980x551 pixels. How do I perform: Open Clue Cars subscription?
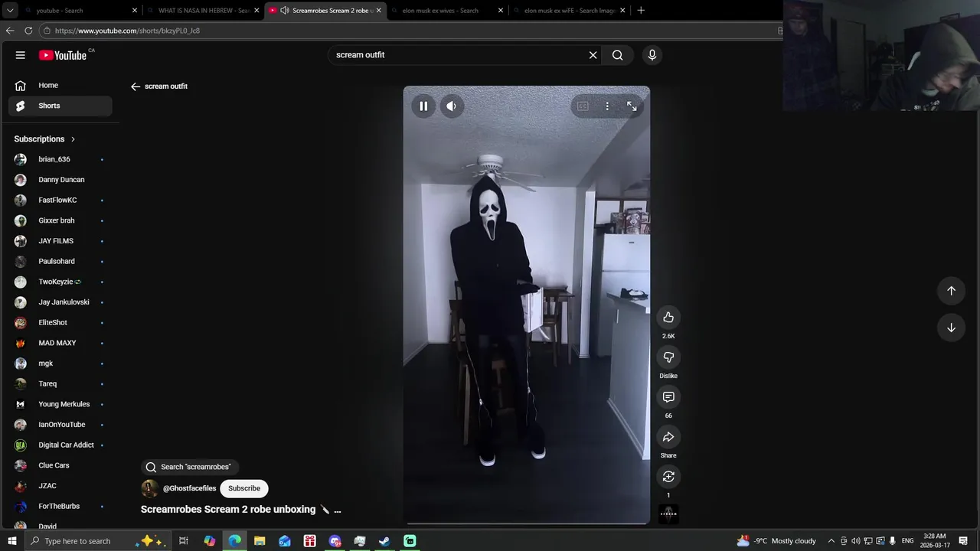pyautogui.click(x=60, y=465)
